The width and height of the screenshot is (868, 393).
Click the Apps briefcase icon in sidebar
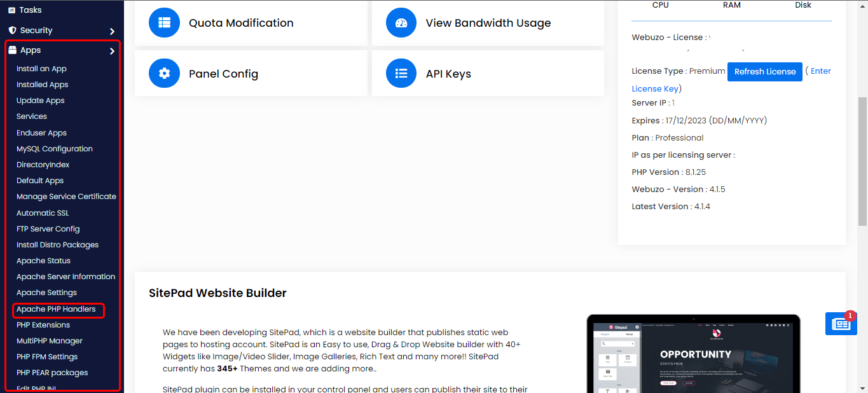coord(12,50)
